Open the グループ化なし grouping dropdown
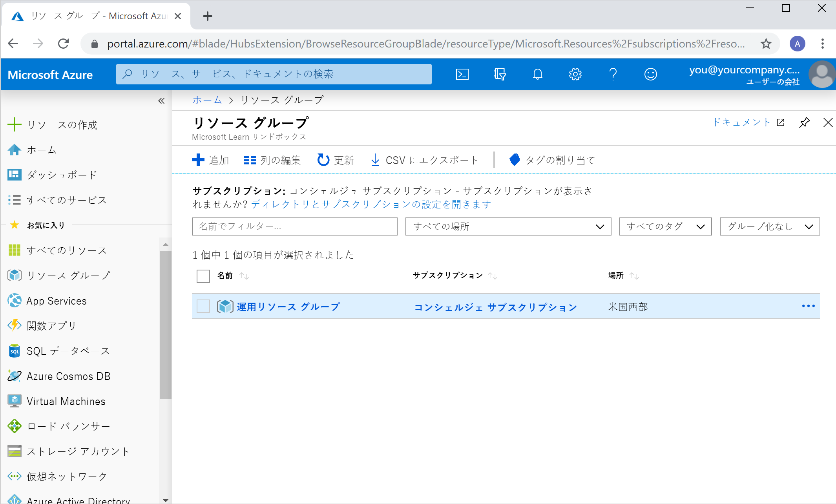The width and height of the screenshot is (836, 504). pyautogui.click(x=770, y=226)
